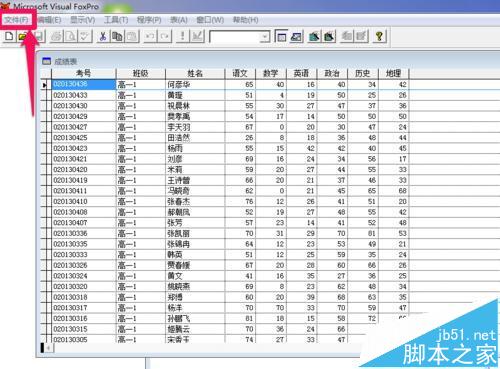Select cell 020130407 in 考号 column

click(84, 223)
